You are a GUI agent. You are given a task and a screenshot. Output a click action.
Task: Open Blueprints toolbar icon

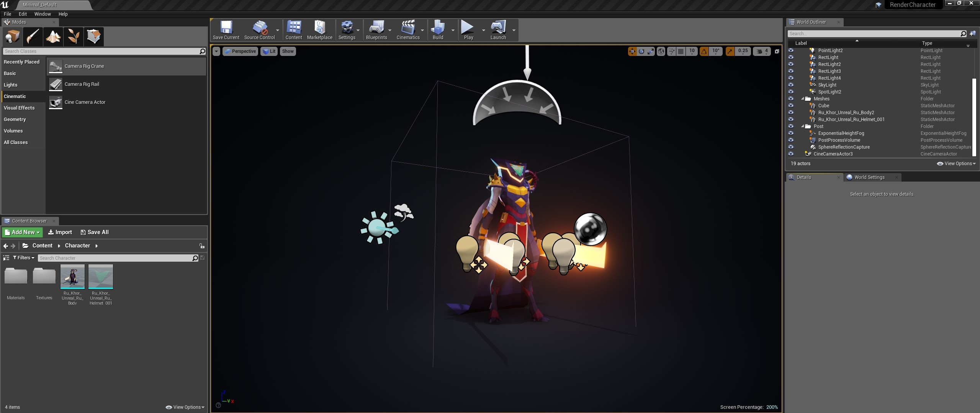pos(376,30)
